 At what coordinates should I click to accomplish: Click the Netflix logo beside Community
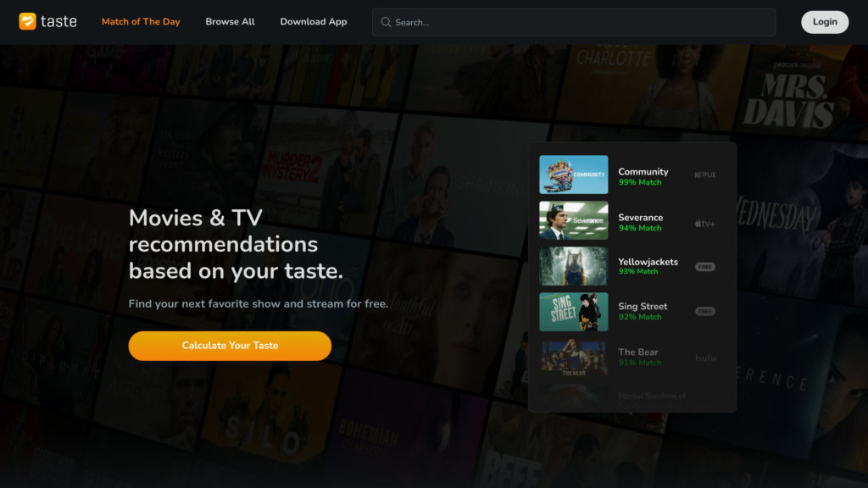click(704, 175)
